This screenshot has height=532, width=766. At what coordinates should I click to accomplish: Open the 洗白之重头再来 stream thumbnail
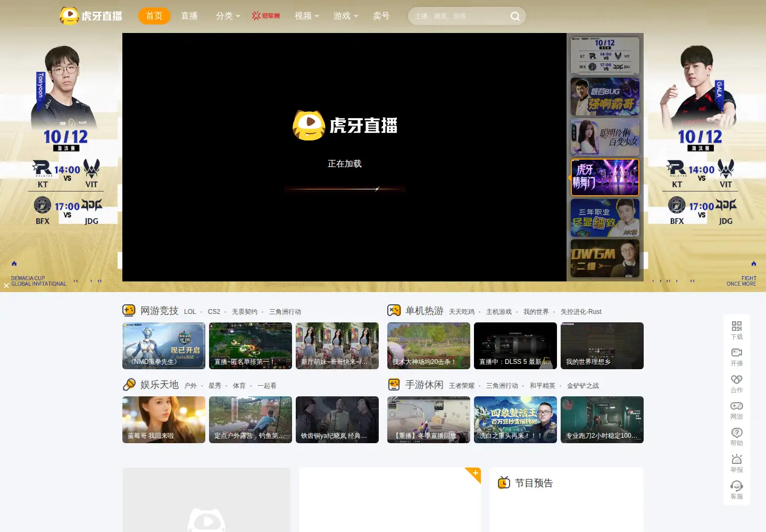point(515,420)
